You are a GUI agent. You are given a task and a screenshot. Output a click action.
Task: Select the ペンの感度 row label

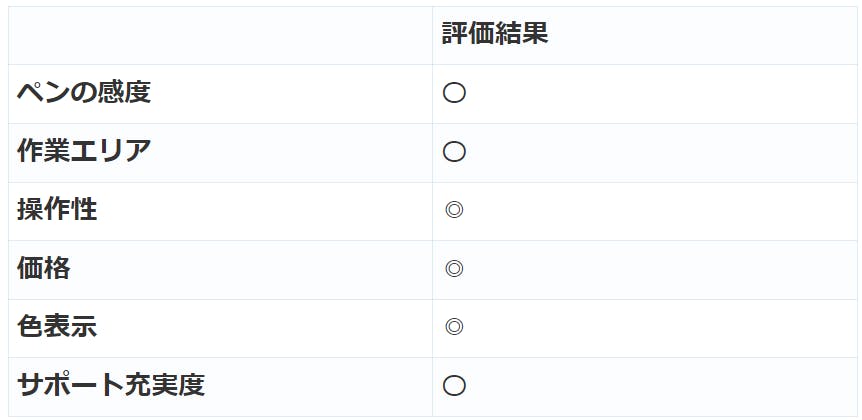click(x=84, y=94)
